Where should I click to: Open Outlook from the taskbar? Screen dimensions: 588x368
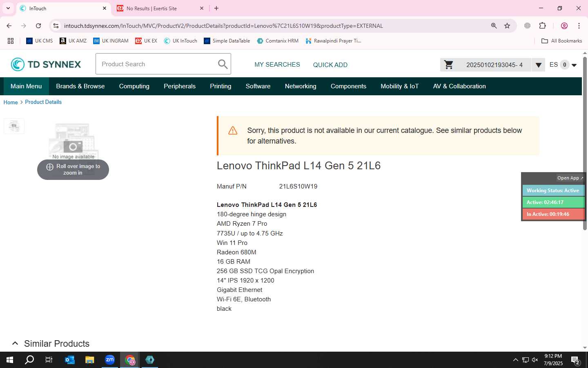(x=70, y=360)
